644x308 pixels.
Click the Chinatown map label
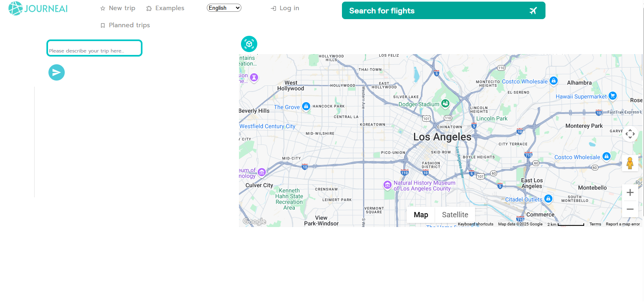[449, 127]
